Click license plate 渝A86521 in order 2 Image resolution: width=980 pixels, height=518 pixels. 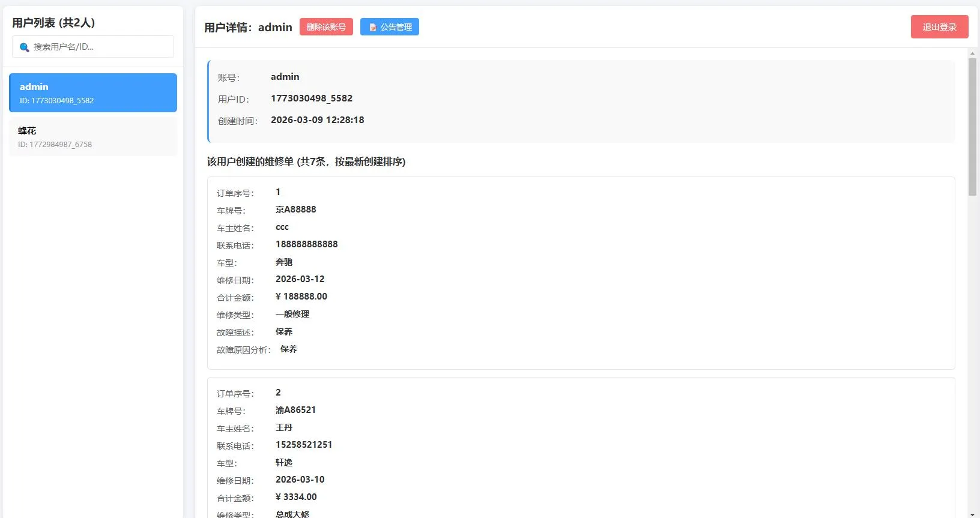coord(295,410)
